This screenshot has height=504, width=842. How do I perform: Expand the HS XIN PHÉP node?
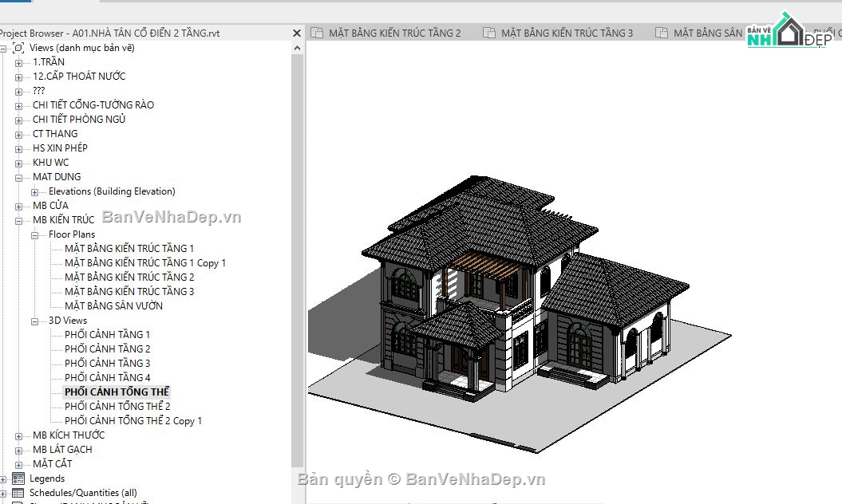[19, 148]
